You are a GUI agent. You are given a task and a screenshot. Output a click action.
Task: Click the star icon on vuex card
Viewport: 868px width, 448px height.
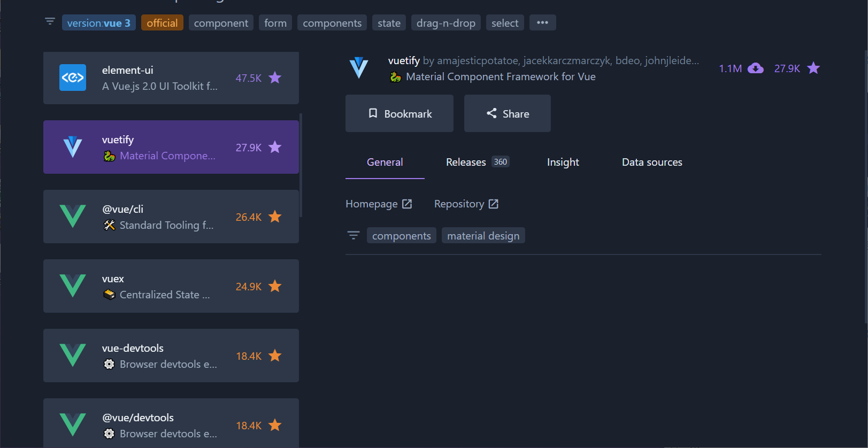tap(275, 286)
